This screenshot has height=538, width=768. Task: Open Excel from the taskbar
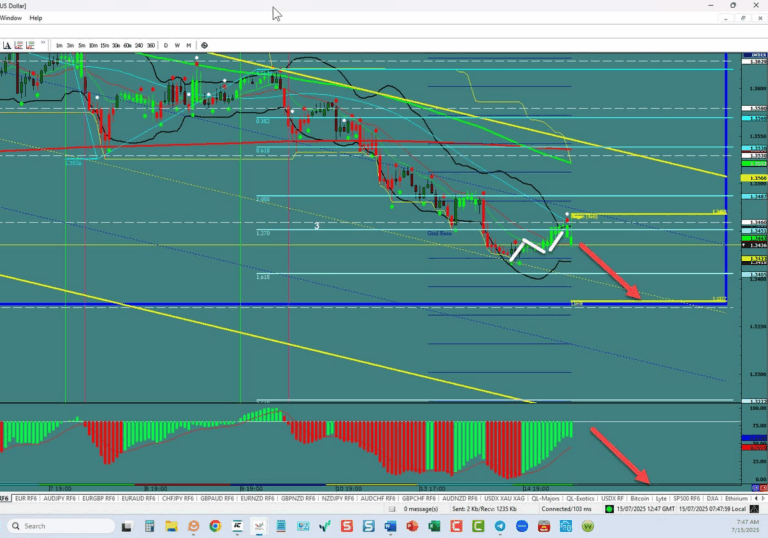coord(434,527)
